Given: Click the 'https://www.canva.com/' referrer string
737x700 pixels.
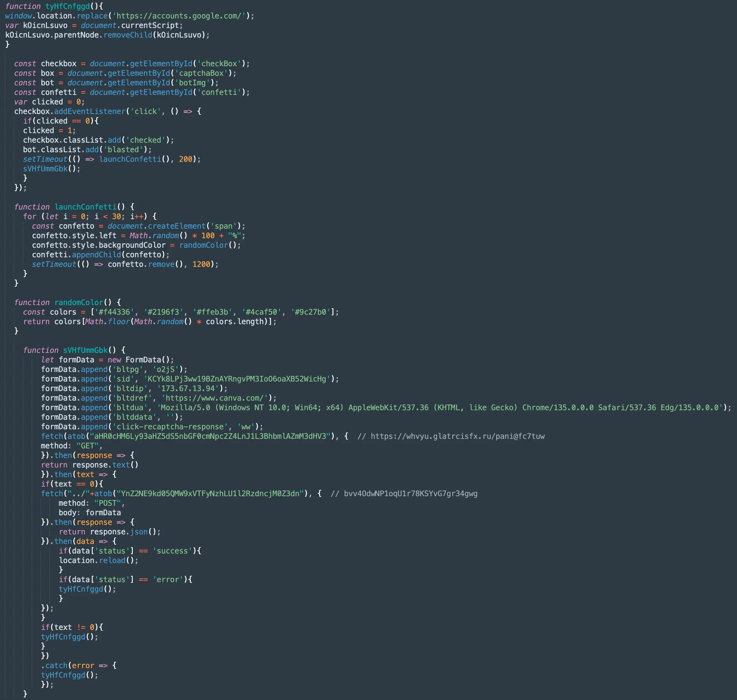Looking at the screenshot, I should (214, 398).
